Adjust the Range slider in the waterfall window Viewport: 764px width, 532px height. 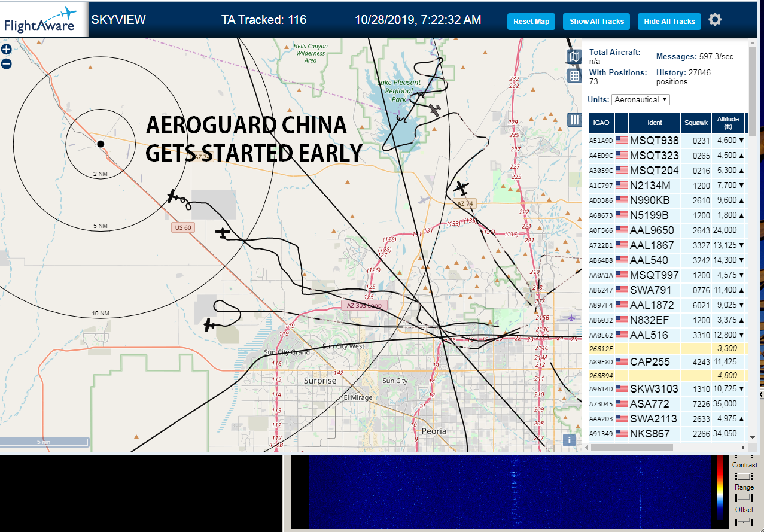744,498
